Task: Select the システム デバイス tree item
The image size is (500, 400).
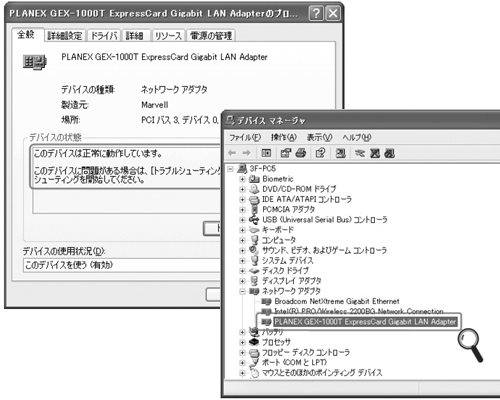Action: click(288, 260)
